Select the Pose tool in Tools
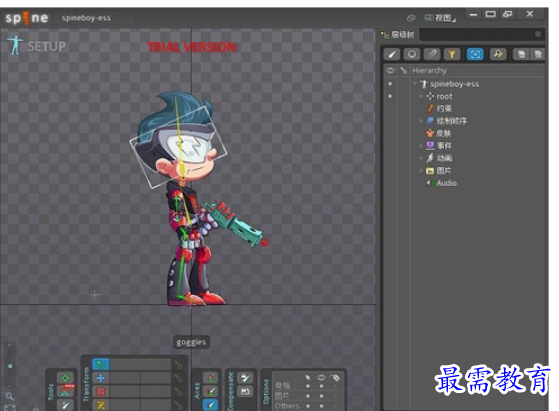The image size is (559, 411). 66,378
